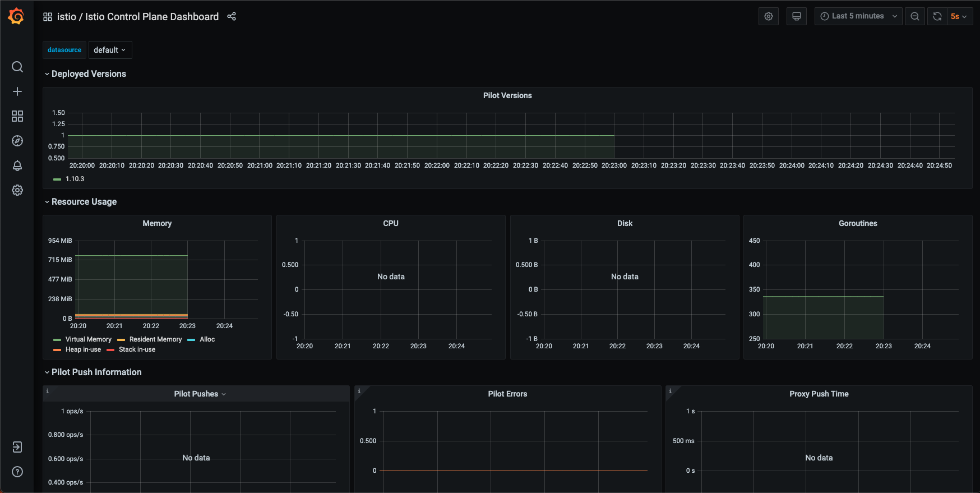Toggle Heap in-use legend series
Screen dimensions: 980x493
pyautogui.click(x=83, y=349)
